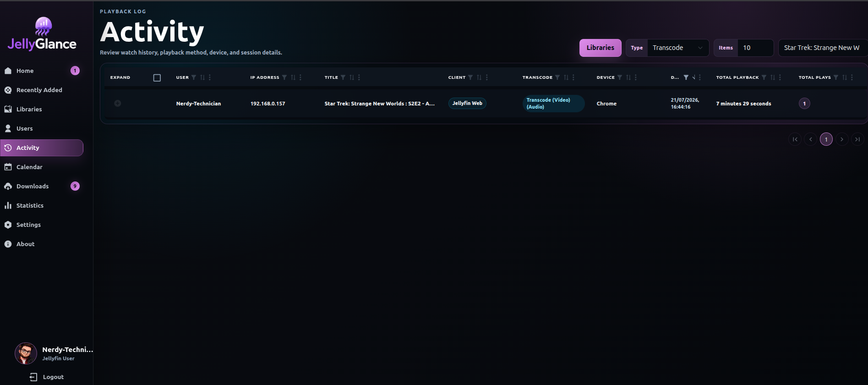Image resolution: width=868 pixels, height=385 pixels.
Task: Filter the Transcode column
Action: (557, 77)
